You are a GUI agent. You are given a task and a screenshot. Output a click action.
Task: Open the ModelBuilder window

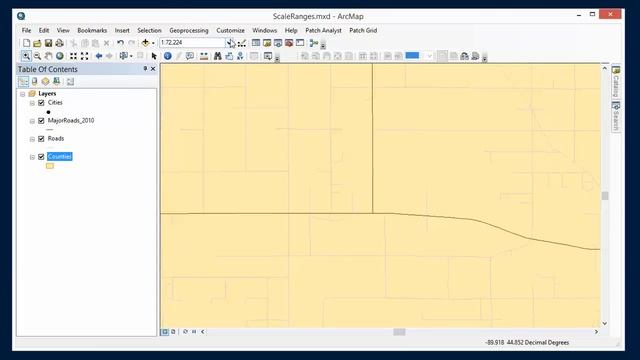click(314, 43)
